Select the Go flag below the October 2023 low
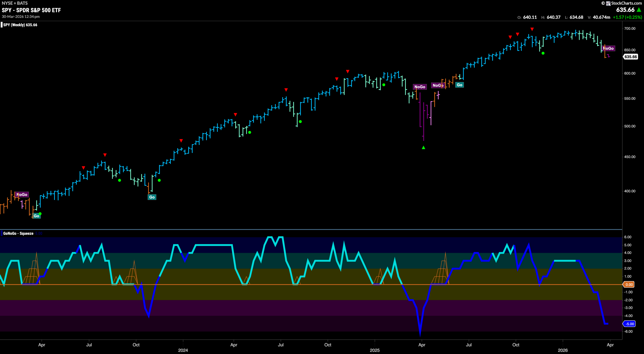The width and height of the screenshot is (644, 354). pyautogui.click(x=152, y=197)
